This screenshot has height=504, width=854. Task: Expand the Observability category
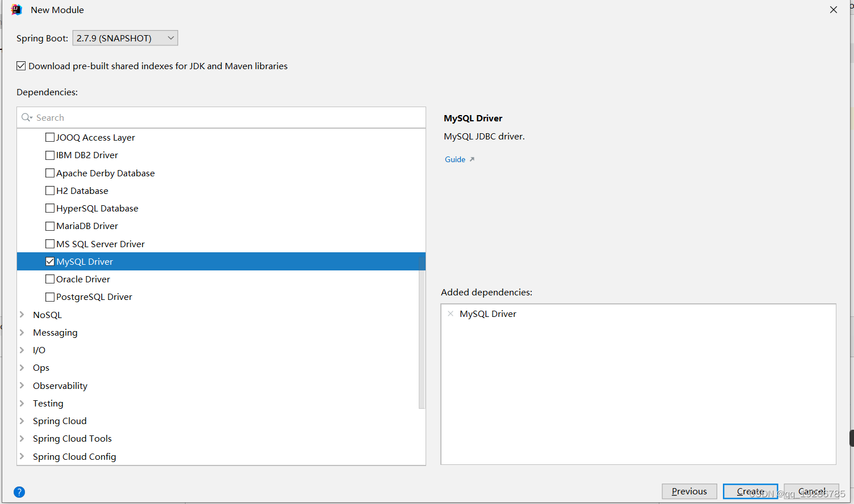[x=22, y=386]
